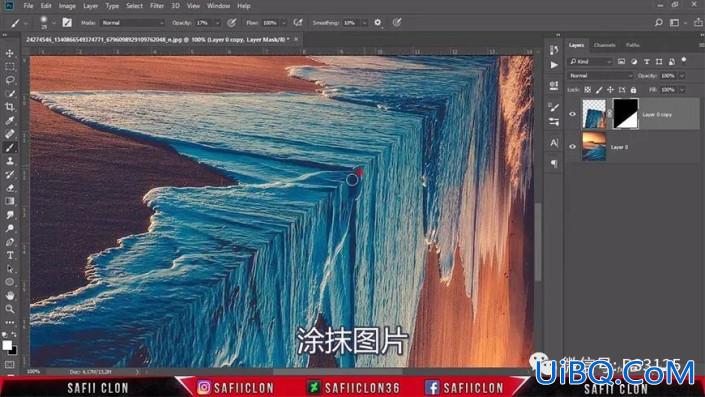Click the foreground color swatch
Image resolution: width=705 pixels, height=397 pixels.
point(7,345)
